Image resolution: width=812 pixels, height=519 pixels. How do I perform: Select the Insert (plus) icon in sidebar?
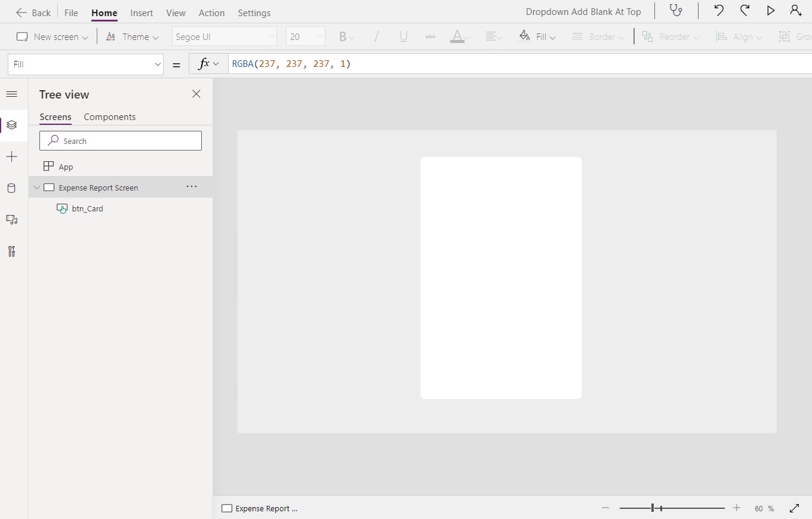12,157
